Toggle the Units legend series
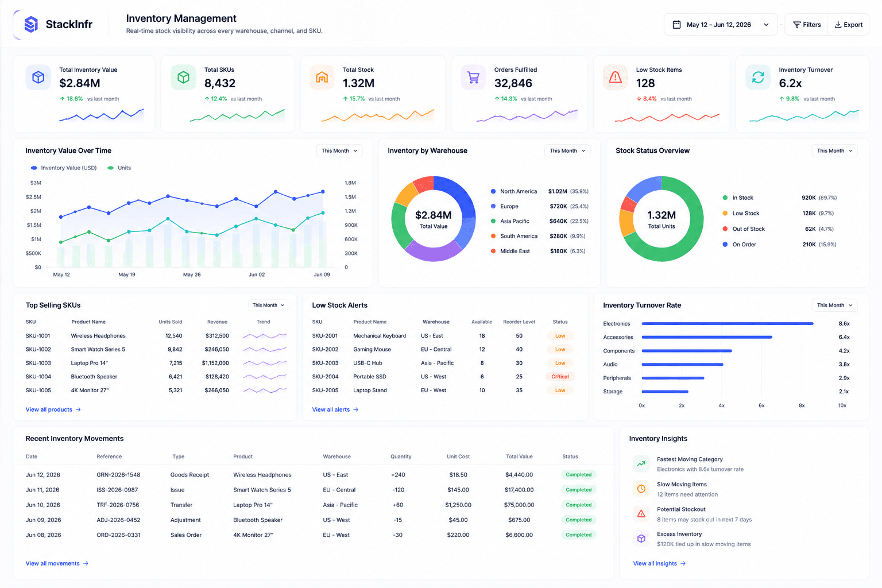Screen dimensions: 882x588 (x=119, y=168)
